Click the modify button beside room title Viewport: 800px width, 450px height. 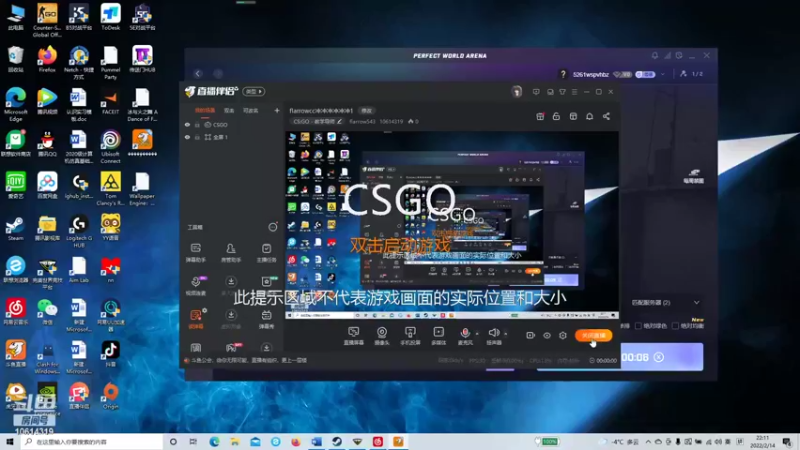tap(366, 110)
